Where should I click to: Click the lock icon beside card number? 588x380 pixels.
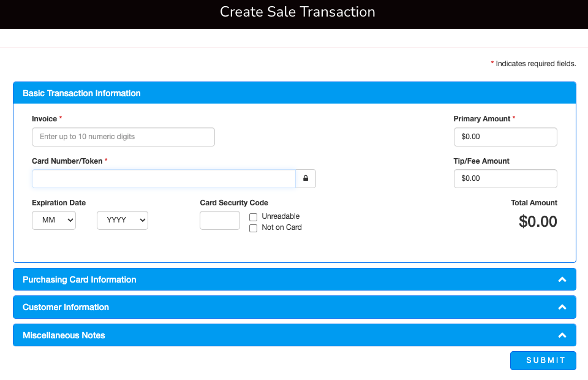306,179
